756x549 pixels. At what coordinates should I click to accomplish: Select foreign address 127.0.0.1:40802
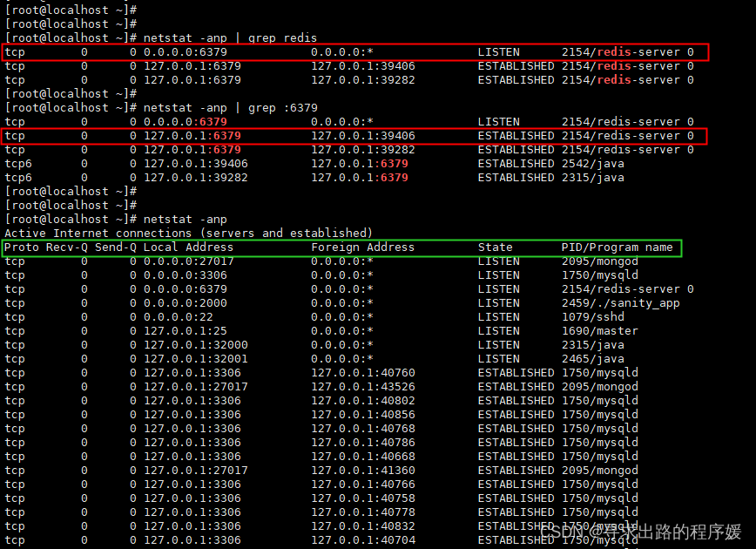(363, 402)
